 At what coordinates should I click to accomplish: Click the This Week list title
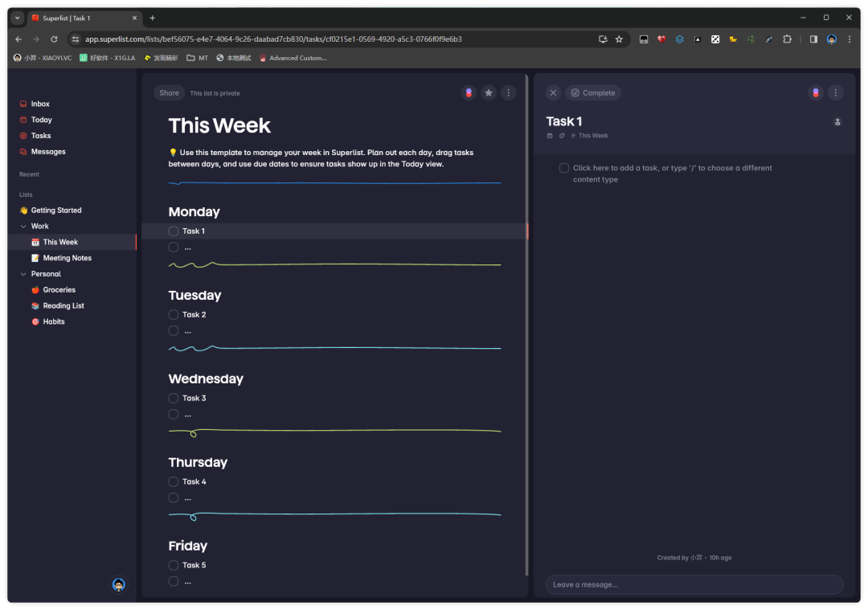219,125
